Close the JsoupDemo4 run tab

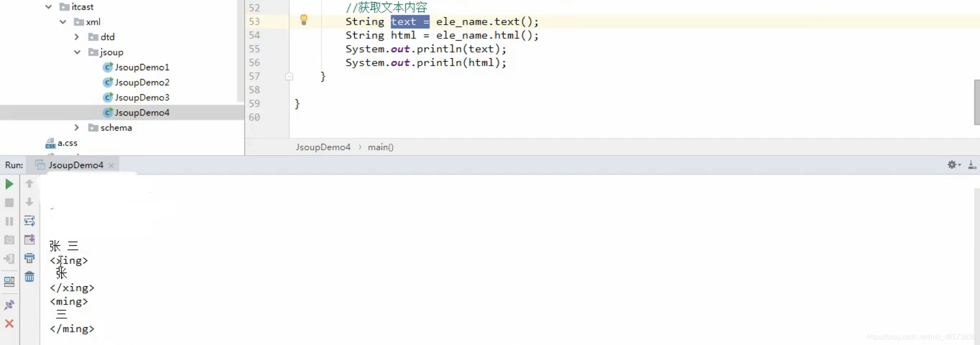111,165
